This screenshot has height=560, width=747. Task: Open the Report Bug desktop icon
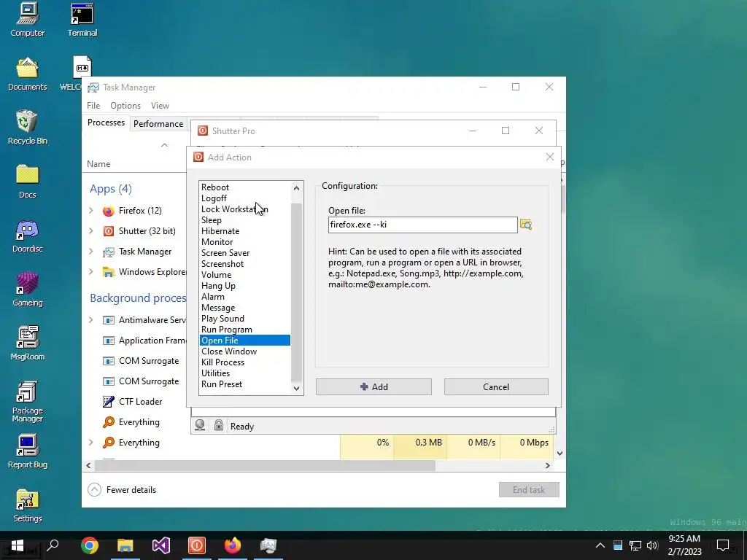pos(28,451)
